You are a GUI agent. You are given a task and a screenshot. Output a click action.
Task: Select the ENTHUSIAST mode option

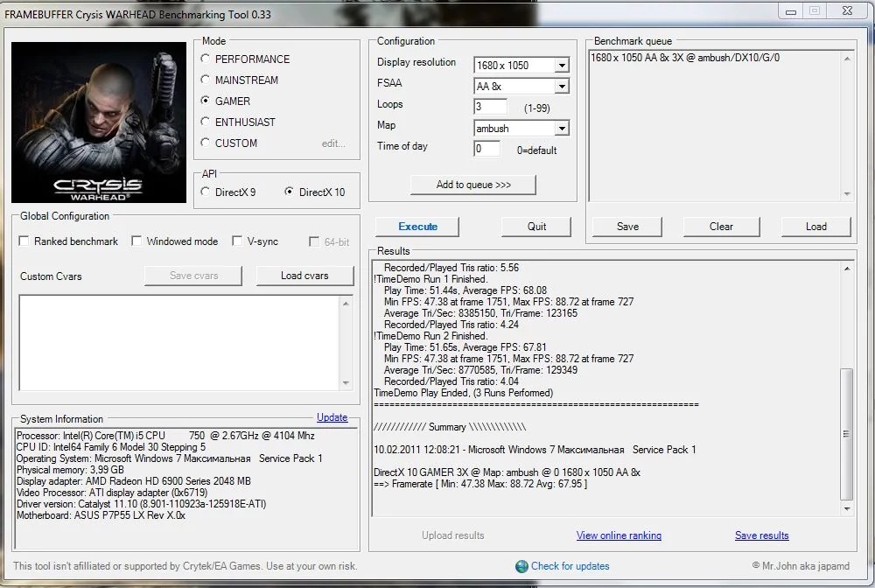click(206, 122)
